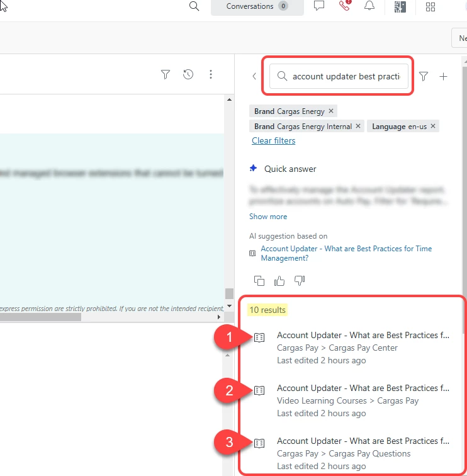Open the Conversations tab
This screenshot has width=467, height=476.
[257, 6]
